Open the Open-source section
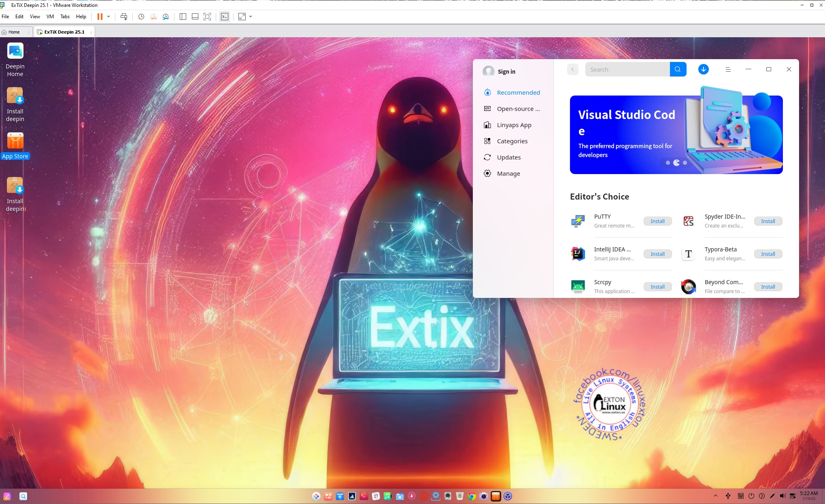 click(x=512, y=109)
